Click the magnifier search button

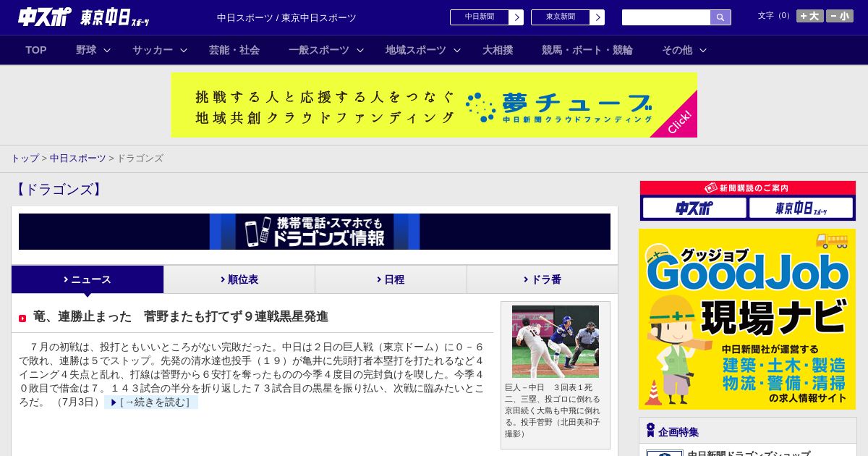[x=720, y=17]
